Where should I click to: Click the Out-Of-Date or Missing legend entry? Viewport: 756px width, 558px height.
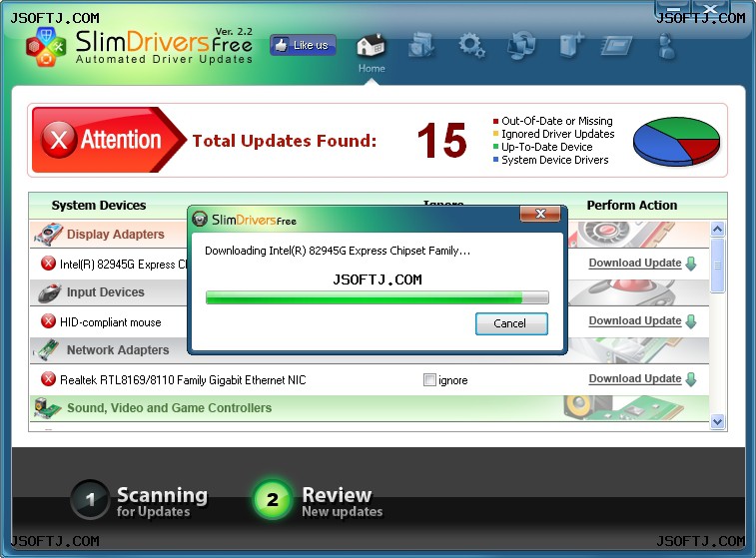(x=553, y=121)
